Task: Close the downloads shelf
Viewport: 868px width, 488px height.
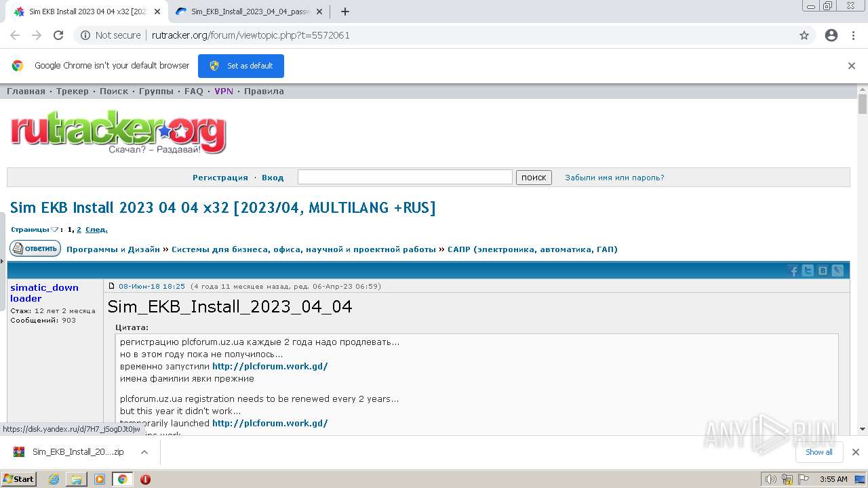Action: (x=856, y=452)
